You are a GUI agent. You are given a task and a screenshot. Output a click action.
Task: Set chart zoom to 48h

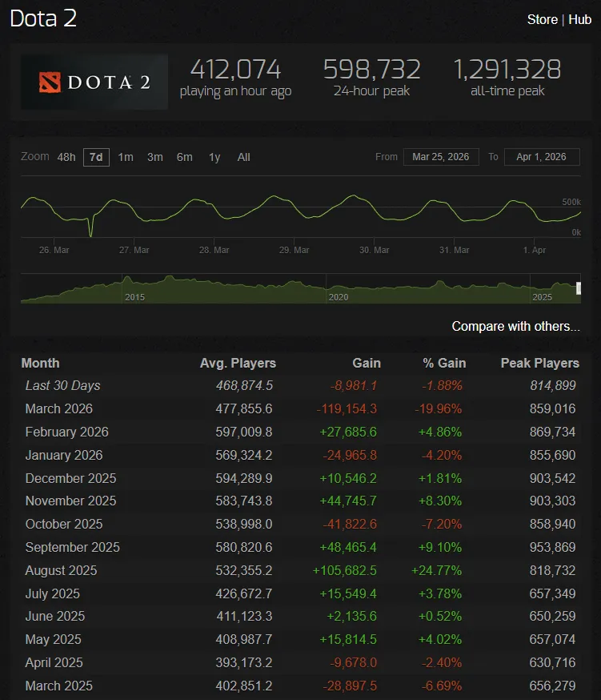[66, 157]
